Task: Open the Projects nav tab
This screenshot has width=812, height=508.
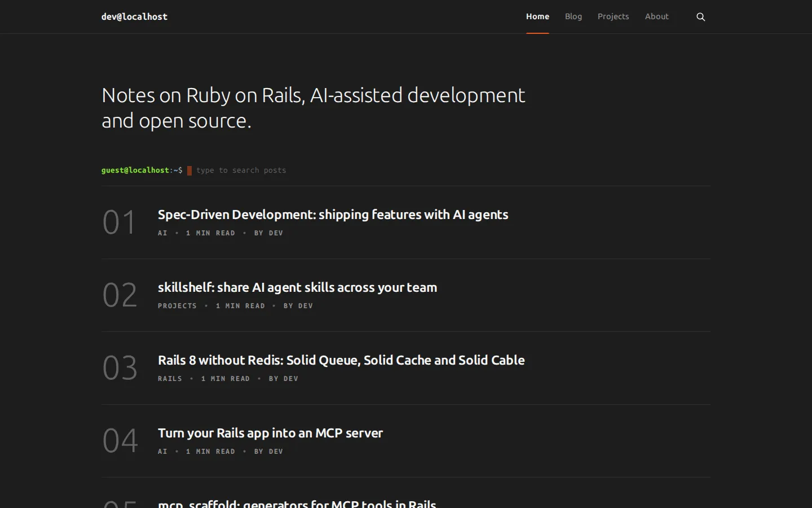Action: pos(613,16)
